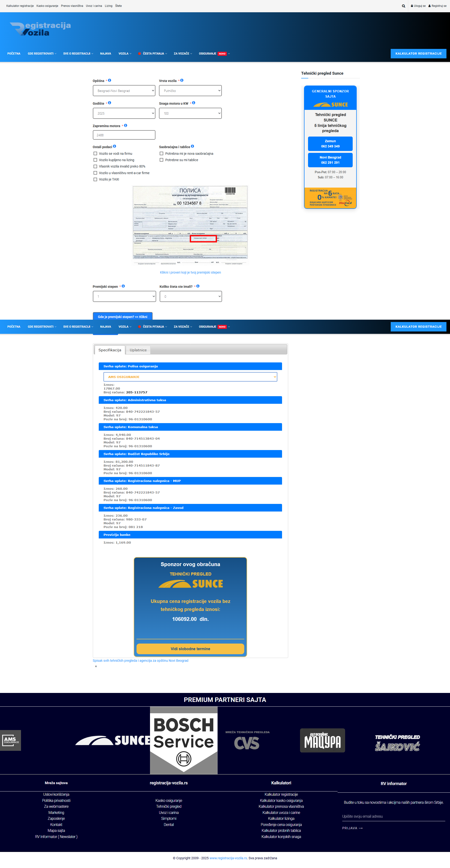Image resolution: width=450 pixels, height=868 pixels.
Task: Click the info icon beside Vrsta vozila
Action: coord(182,81)
